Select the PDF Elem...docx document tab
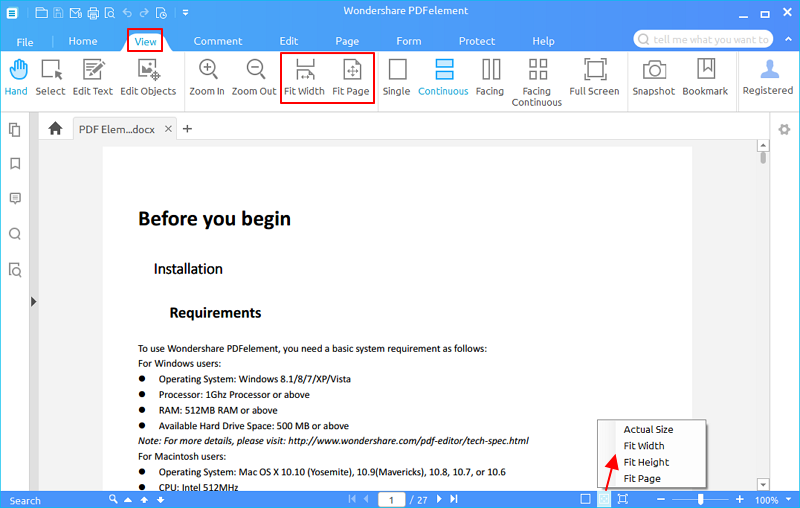Viewport: 800px width, 508px height. coord(117,130)
